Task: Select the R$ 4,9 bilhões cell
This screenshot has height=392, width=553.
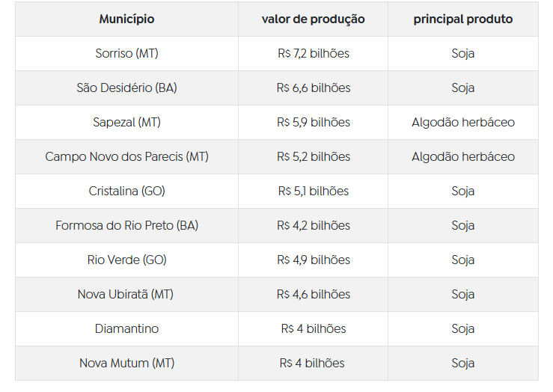Action: tap(313, 260)
